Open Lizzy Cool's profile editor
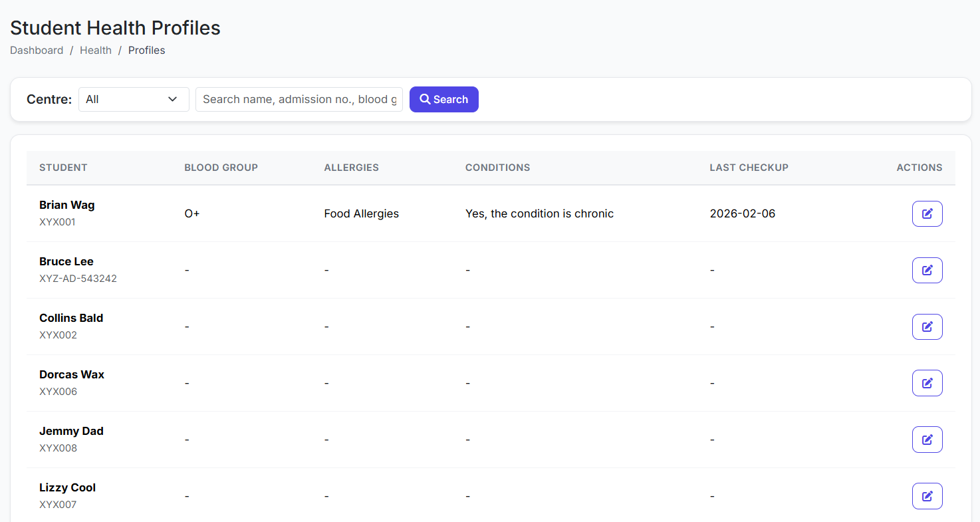Screen dimensions: 980x522 [927, 496]
